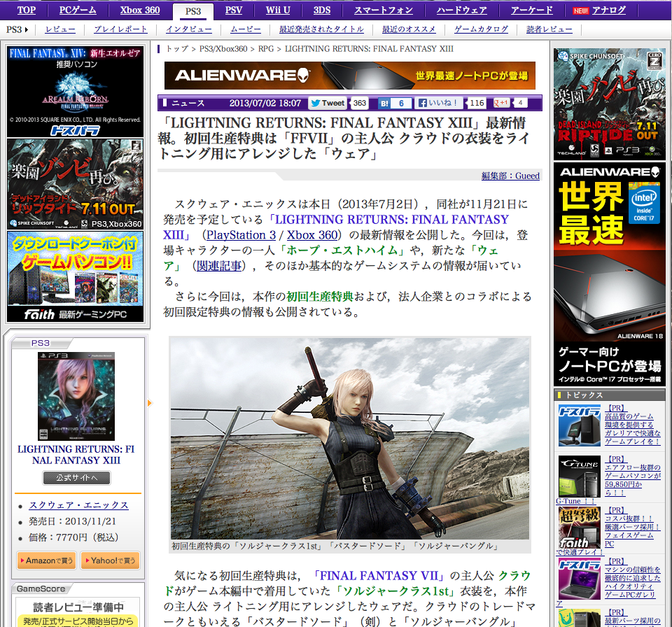Open the エアフロー抜群 PR link
The width and height of the screenshot is (672, 627).
point(633,476)
